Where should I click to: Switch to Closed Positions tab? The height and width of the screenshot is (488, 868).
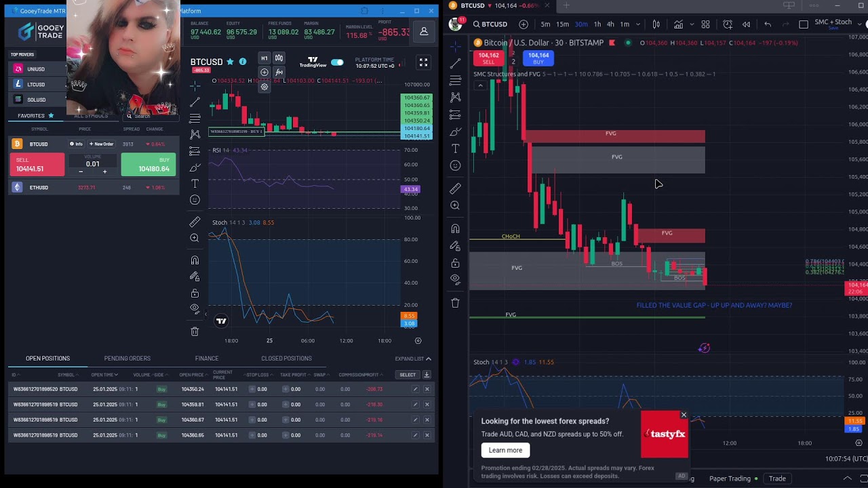point(286,359)
